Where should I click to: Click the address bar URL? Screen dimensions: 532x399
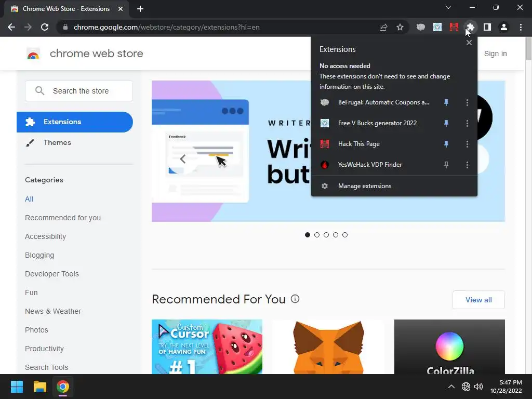(166, 27)
